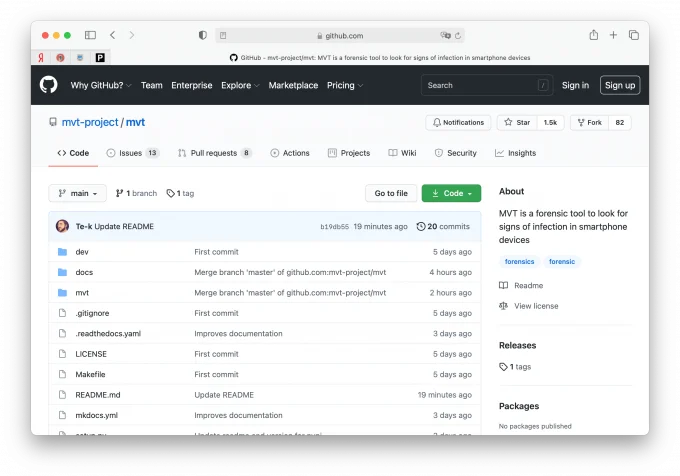Open the README.md file
The height and width of the screenshot is (476, 680).
tap(98, 395)
